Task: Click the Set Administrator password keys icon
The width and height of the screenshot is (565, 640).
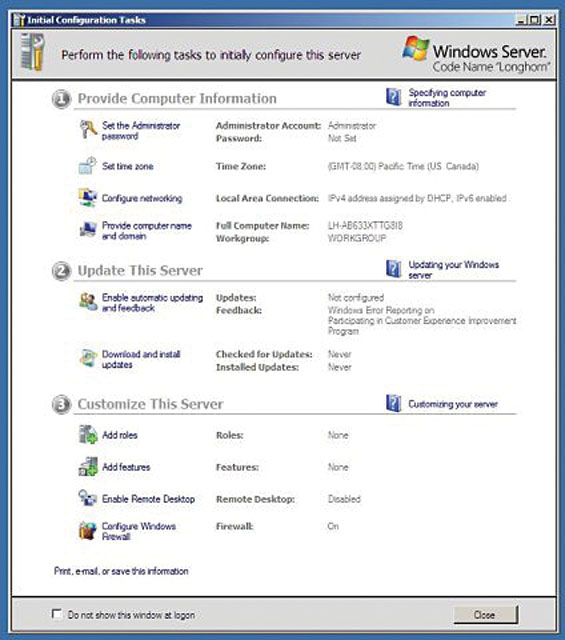Action: pos(88,129)
